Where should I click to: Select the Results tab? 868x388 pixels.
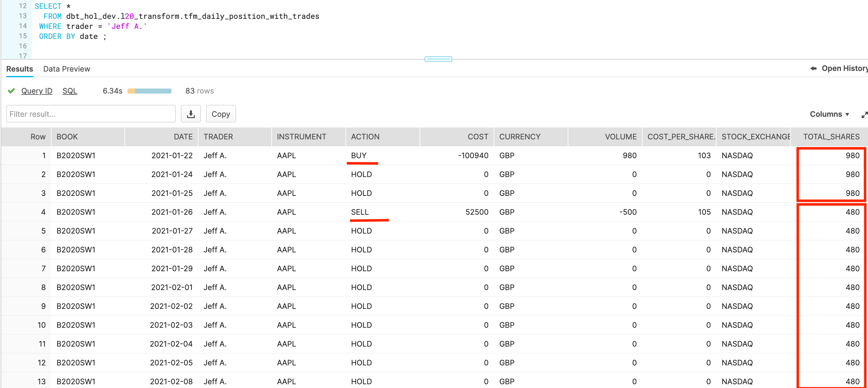pos(19,69)
